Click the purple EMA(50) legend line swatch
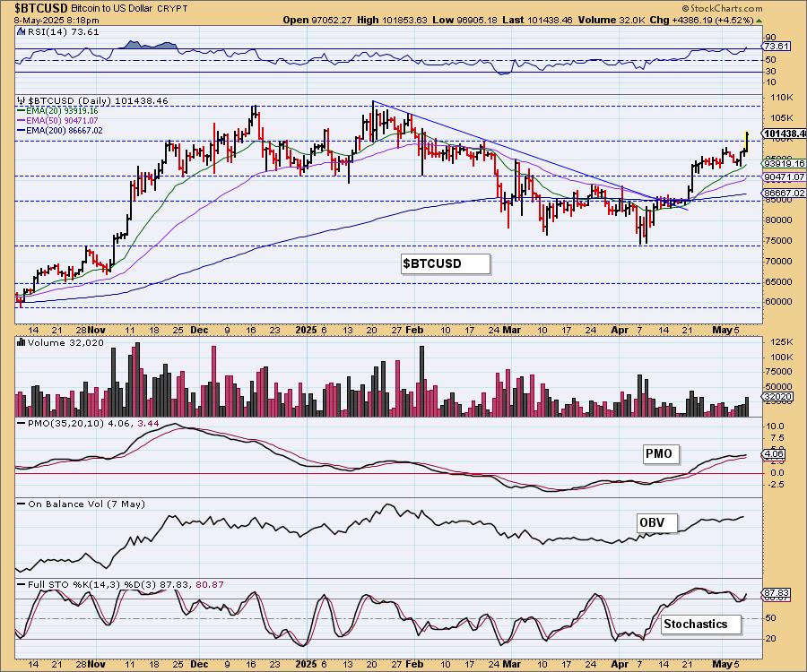Image resolution: width=807 pixels, height=672 pixels. 22,120
